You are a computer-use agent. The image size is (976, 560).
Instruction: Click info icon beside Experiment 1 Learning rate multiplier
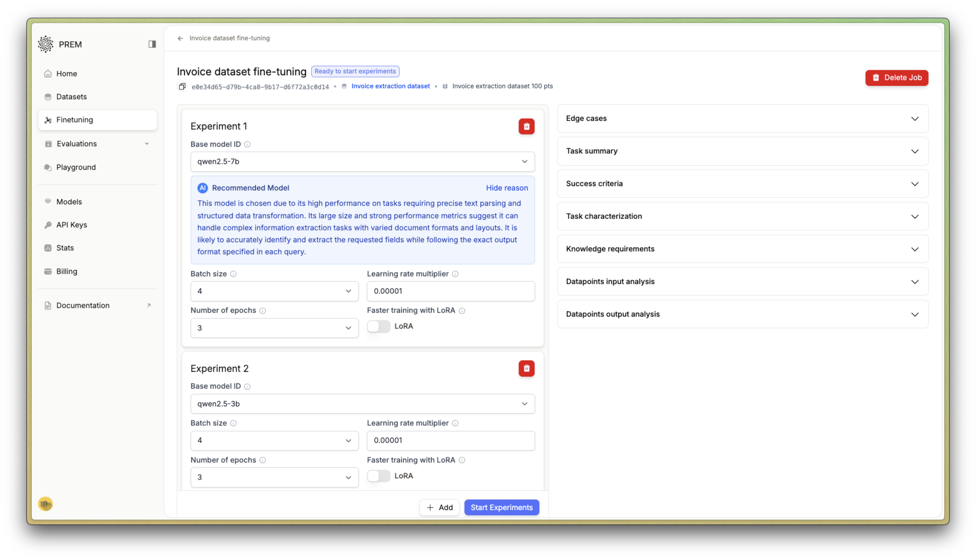[455, 274]
